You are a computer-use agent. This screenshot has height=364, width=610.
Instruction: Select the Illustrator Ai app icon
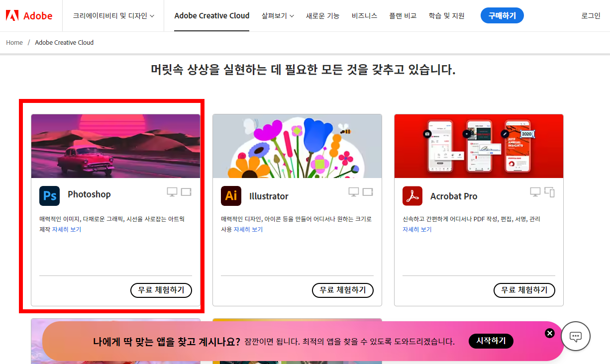coord(231,196)
